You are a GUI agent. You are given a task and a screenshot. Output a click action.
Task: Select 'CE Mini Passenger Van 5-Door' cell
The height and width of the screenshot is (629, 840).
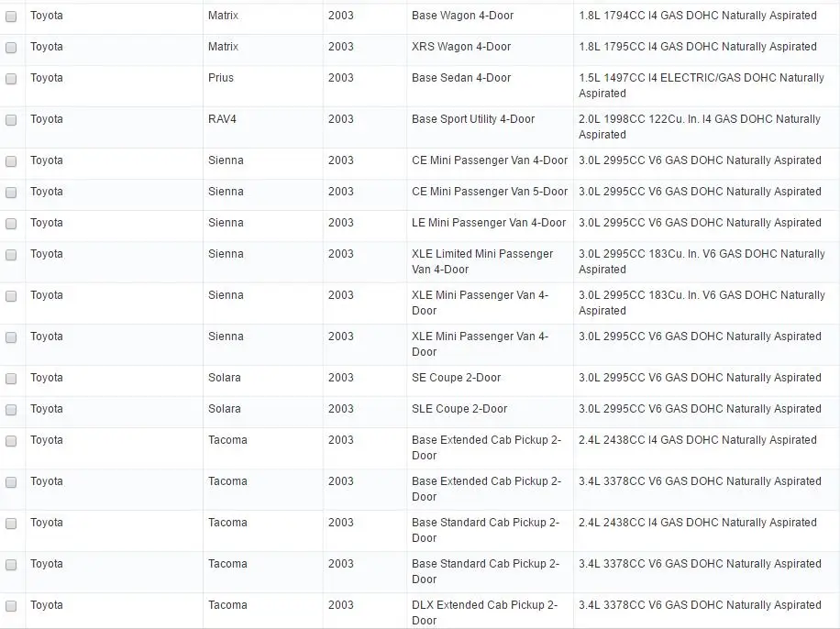point(491,195)
